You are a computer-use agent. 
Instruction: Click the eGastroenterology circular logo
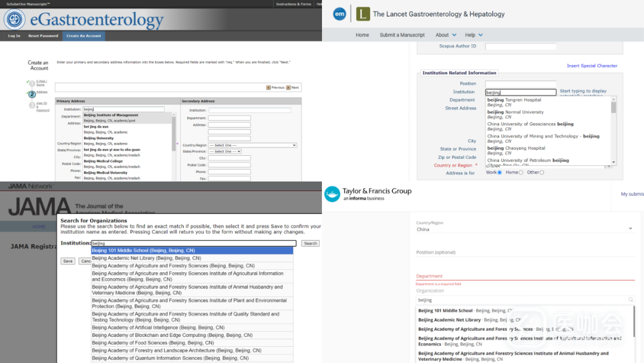[x=14, y=19]
